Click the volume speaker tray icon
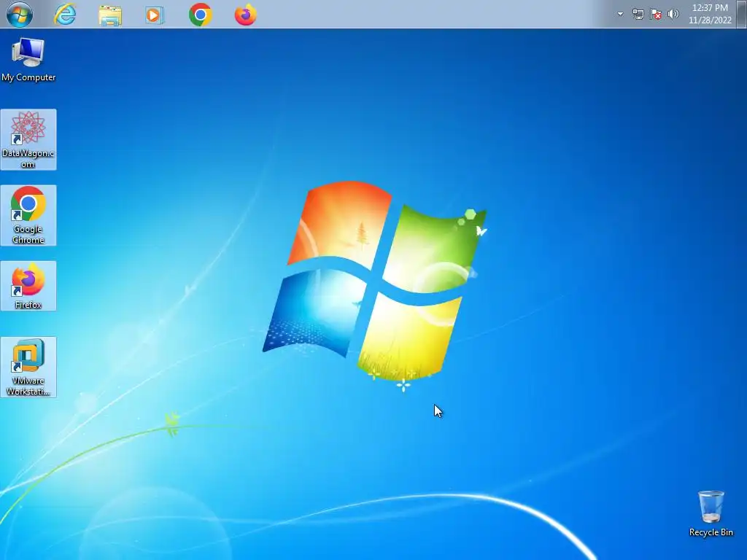 click(673, 14)
